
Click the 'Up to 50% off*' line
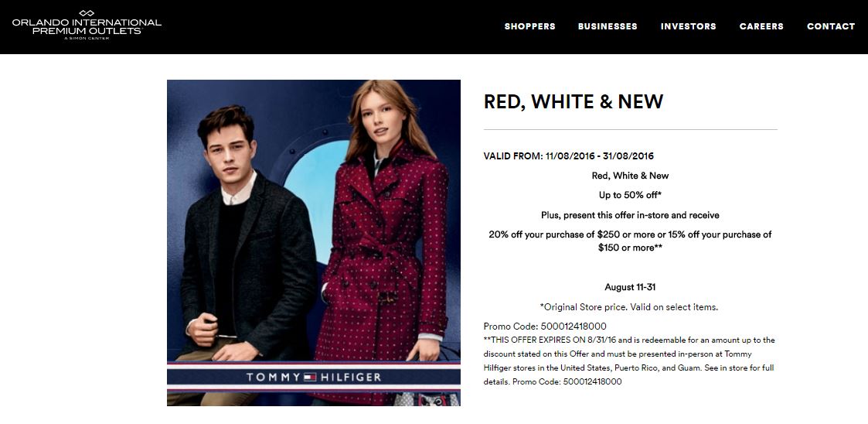[630, 195]
